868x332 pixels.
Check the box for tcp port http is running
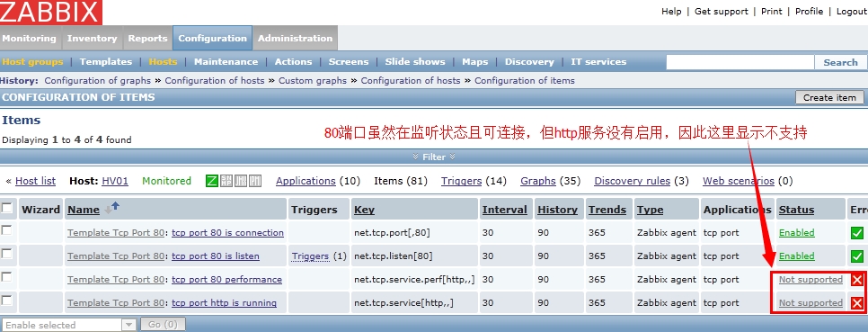(x=6, y=300)
